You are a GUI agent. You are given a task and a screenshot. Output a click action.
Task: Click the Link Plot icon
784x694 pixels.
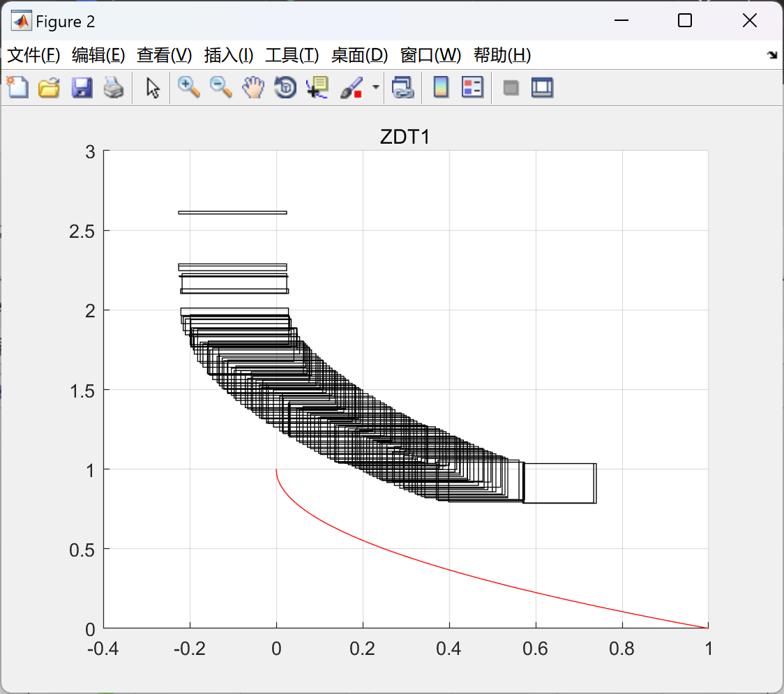pyautogui.click(x=403, y=87)
